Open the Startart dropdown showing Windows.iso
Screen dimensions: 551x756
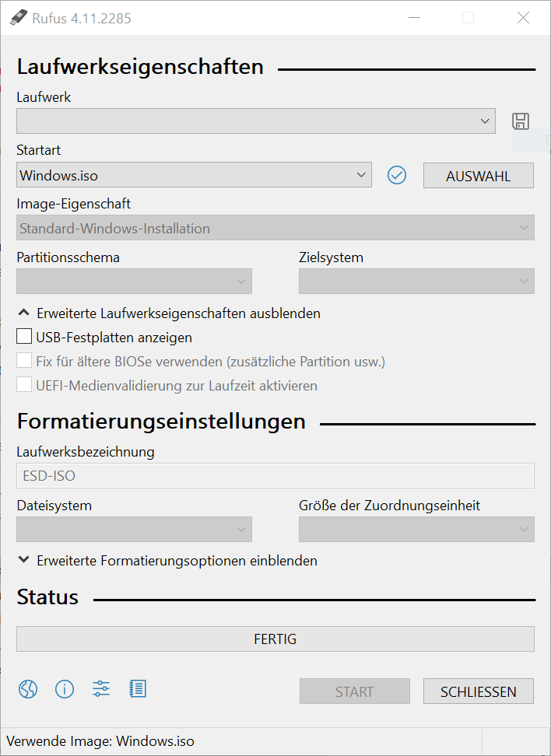click(194, 174)
